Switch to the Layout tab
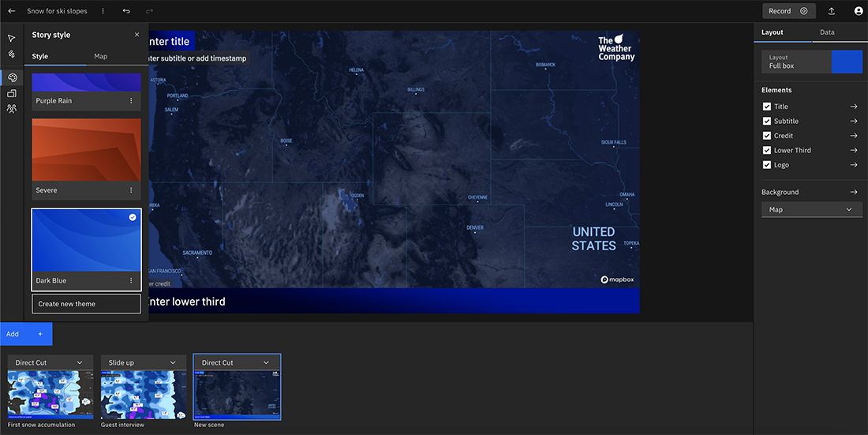868x435 pixels. (773, 32)
